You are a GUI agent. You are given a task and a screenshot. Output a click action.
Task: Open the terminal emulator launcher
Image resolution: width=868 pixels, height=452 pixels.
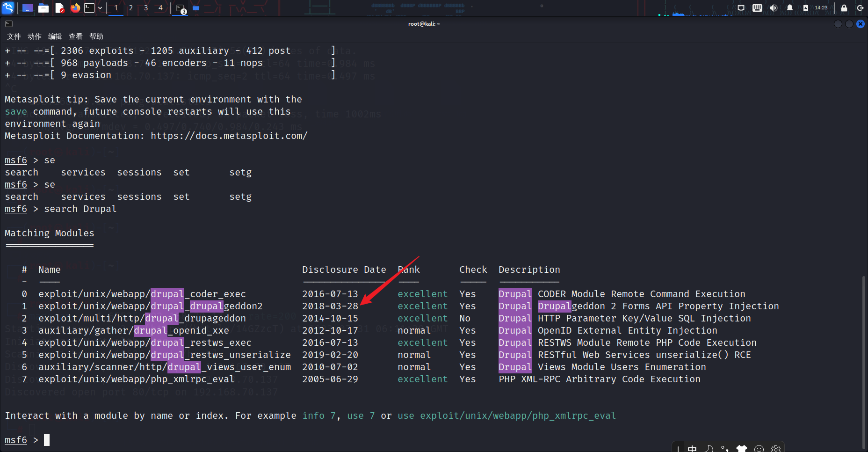[89, 8]
